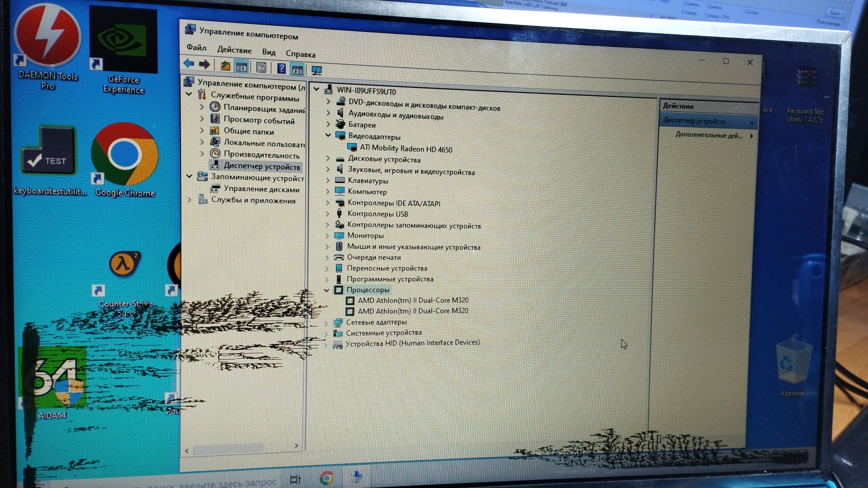Image resolution: width=868 pixels, height=488 pixels.
Task: Expand the Контроллеры USB category
Action: pos(328,213)
